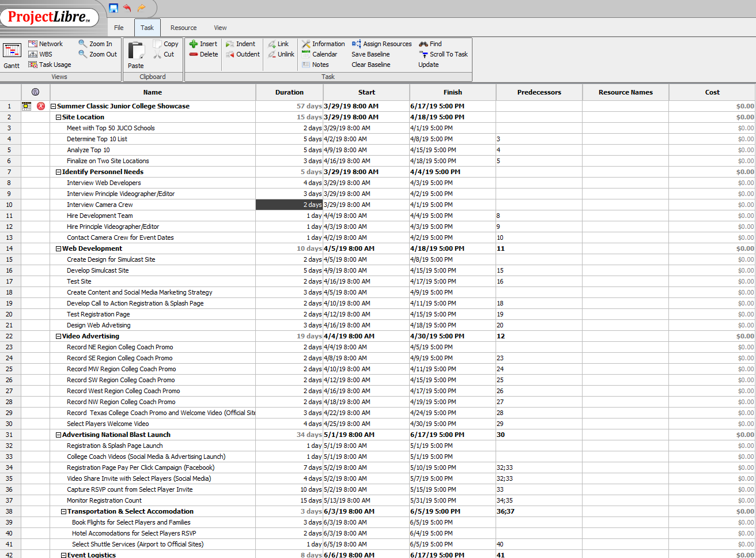
Task: Click Find in the Task ribbon
Action: tap(430, 44)
